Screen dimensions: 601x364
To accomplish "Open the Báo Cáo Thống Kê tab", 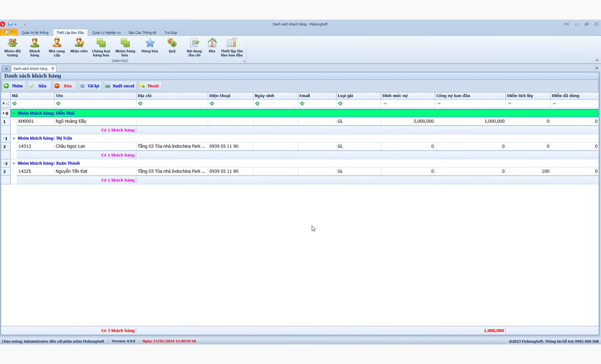I will point(142,33).
